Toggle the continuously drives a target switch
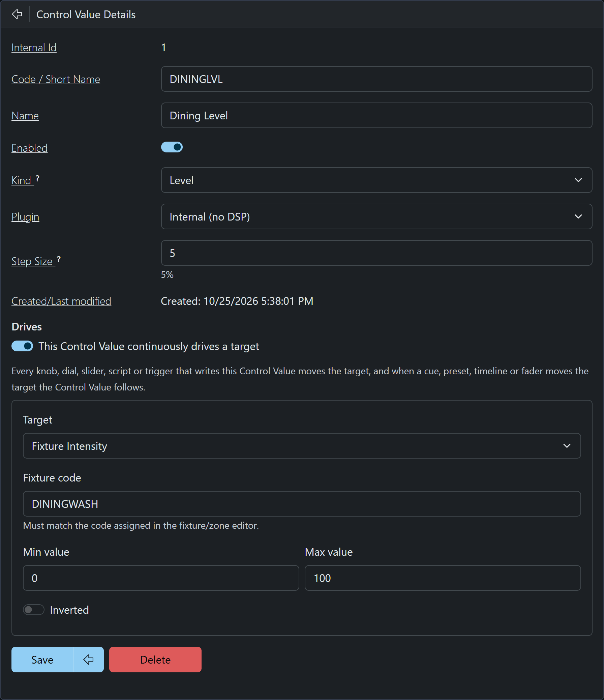604x700 pixels. [x=22, y=346]
